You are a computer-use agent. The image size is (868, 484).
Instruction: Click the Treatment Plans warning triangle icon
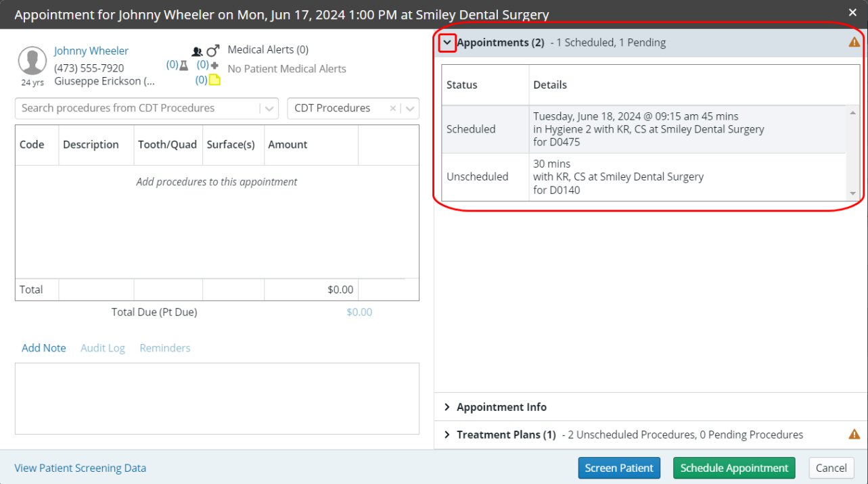(x=854, y=435)
